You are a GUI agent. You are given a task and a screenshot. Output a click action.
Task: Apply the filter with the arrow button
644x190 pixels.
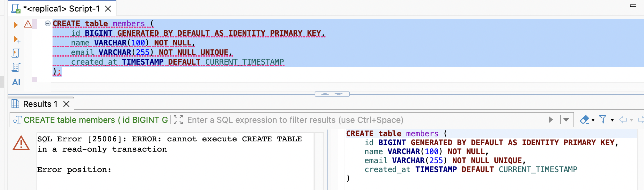click(551, 120)
